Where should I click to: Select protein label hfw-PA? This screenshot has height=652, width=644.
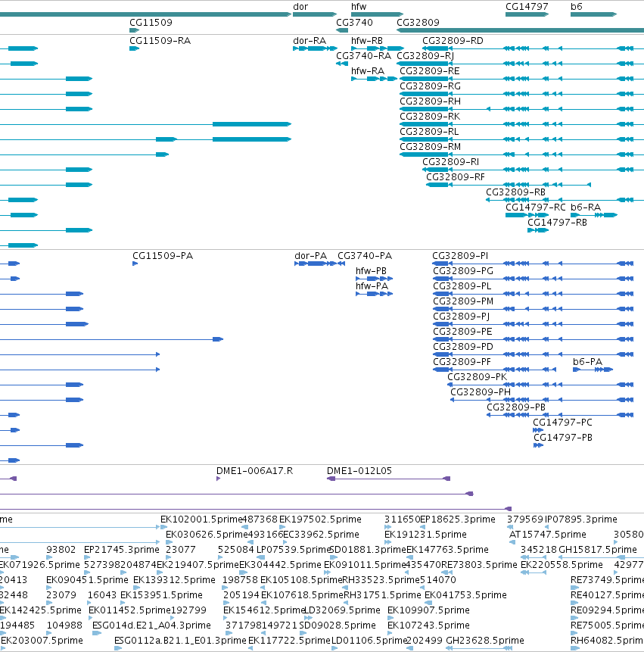[x=372, y=286]
